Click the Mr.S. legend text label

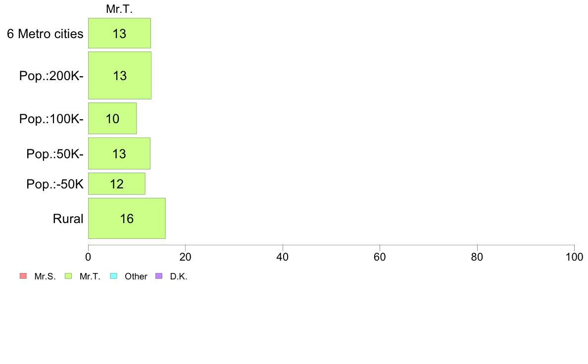coord(45,276)
